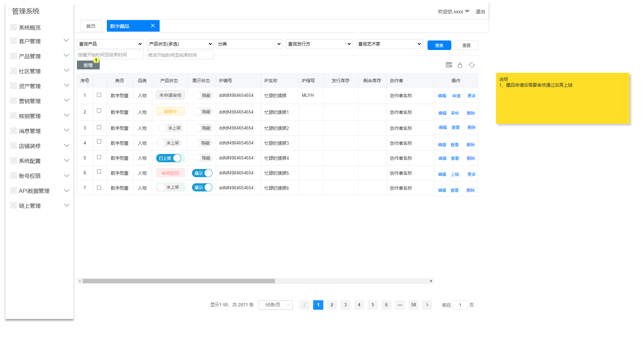644x339 pixels.
Task: Click the 系统配置 sidebar icon
Action: point(14,160)
